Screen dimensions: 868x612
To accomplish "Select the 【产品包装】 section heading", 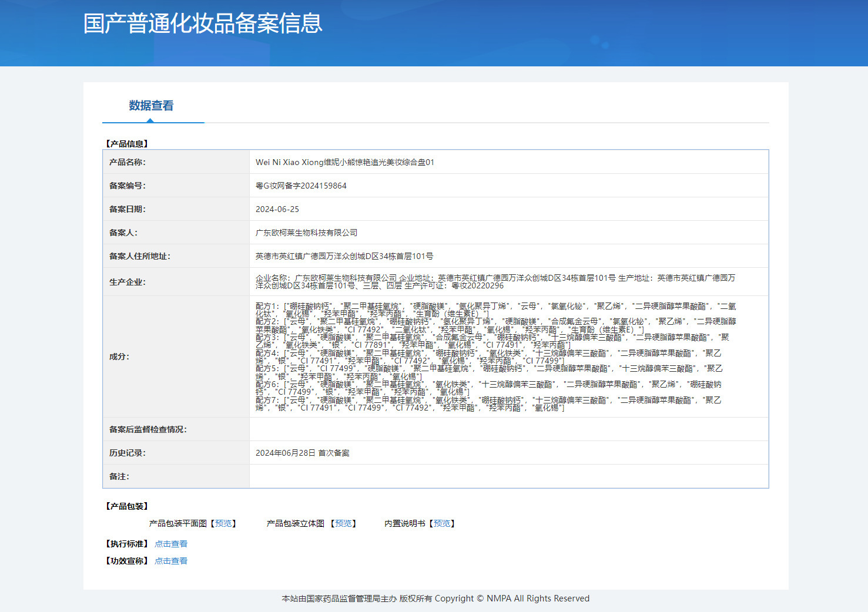I will coord(126,506).
